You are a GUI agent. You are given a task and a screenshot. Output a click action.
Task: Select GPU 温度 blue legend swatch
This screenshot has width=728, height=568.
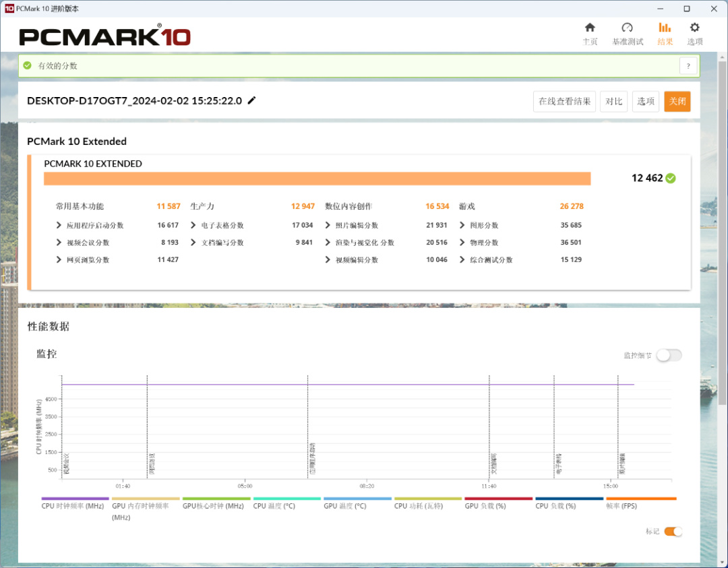click(357, 499)
